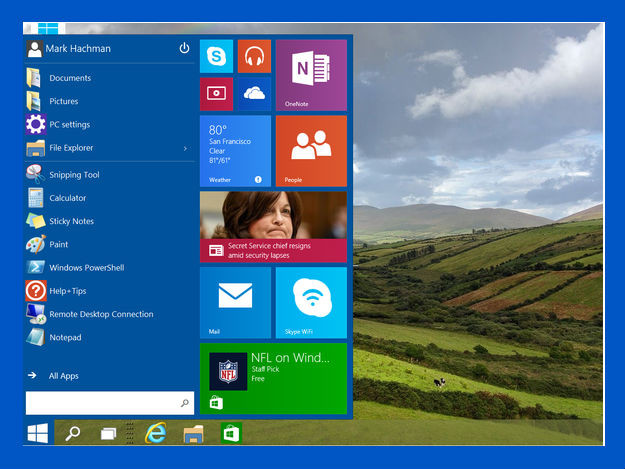Open the Skype tile
This screenshot has width=625, height=469.
point(216,56)
